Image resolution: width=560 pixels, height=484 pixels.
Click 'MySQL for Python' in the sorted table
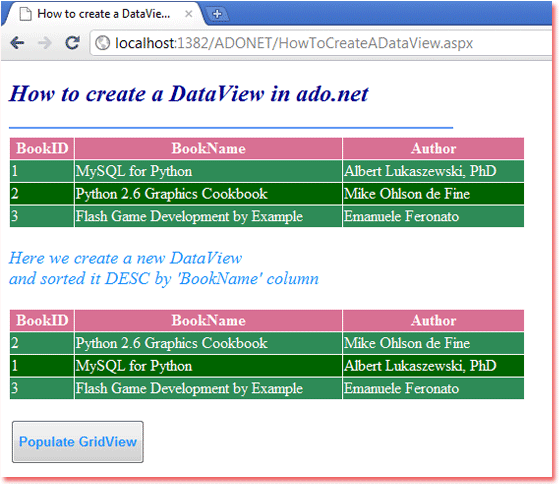(134, 366)
